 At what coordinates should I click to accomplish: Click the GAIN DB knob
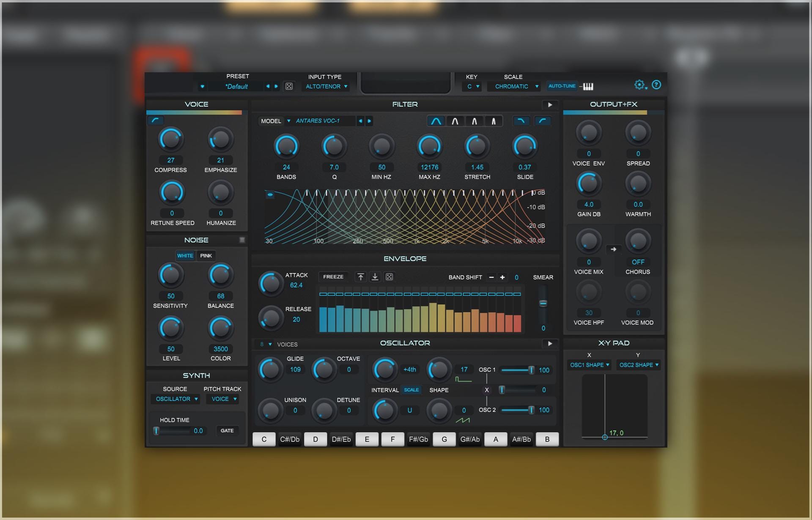pyautogui.click(x=589, y=184)
